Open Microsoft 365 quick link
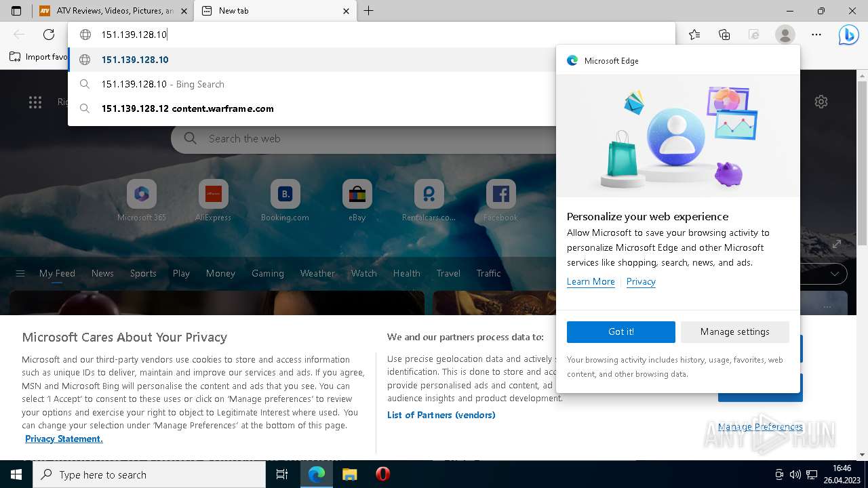 (141, 201)
